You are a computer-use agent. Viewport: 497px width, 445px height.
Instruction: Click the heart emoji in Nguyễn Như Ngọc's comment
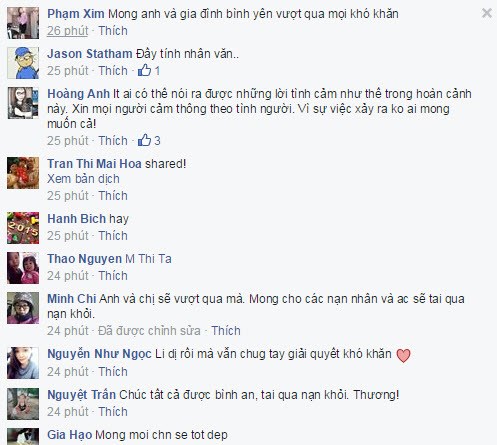click(403, 355)
